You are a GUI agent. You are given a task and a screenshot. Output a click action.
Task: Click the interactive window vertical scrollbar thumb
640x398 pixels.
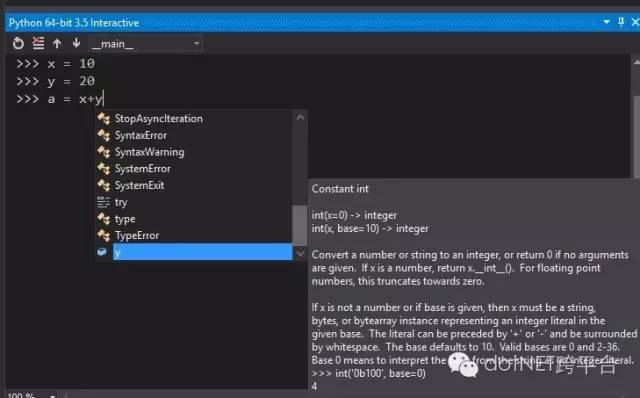(x=637, y=137)
